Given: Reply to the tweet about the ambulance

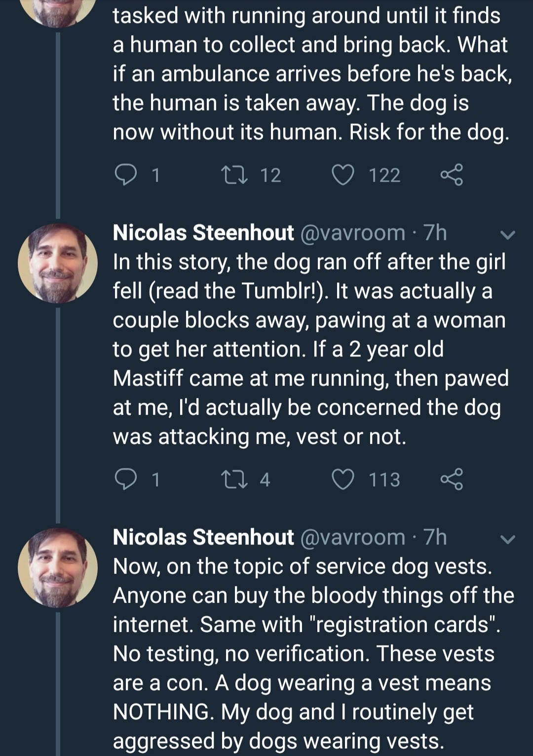Looking at the screenshot, I should tap(125, 175).
